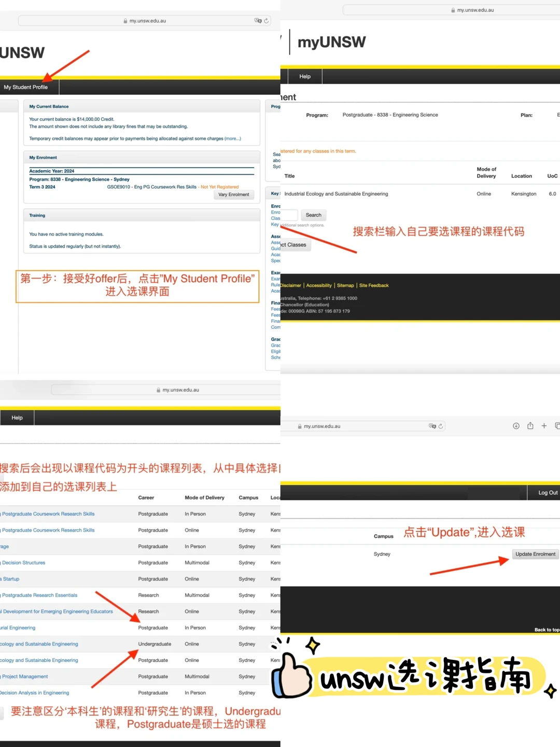Screen dimensions: 560x747
Task: Open the Project Management course link
Action: [x=25, y=676]
